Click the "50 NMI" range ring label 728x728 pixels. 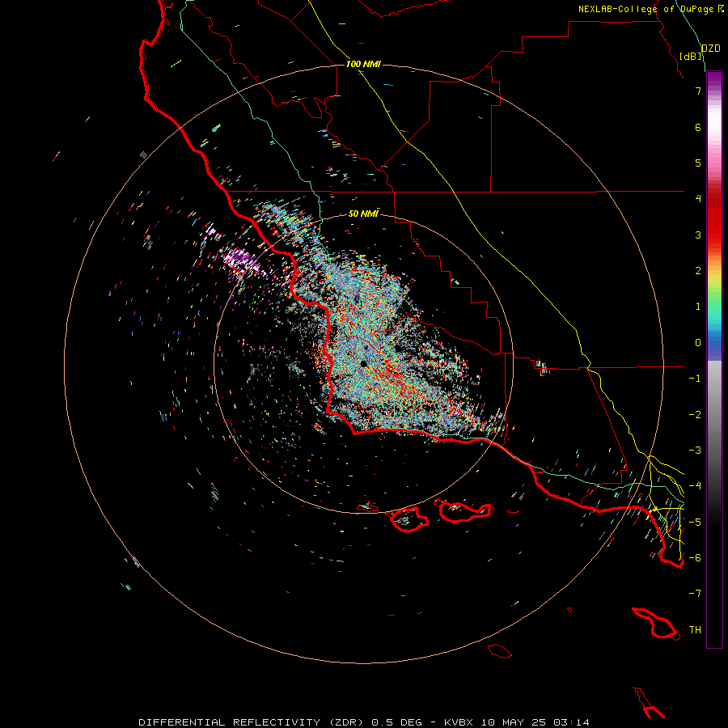[x=363, y=214]
